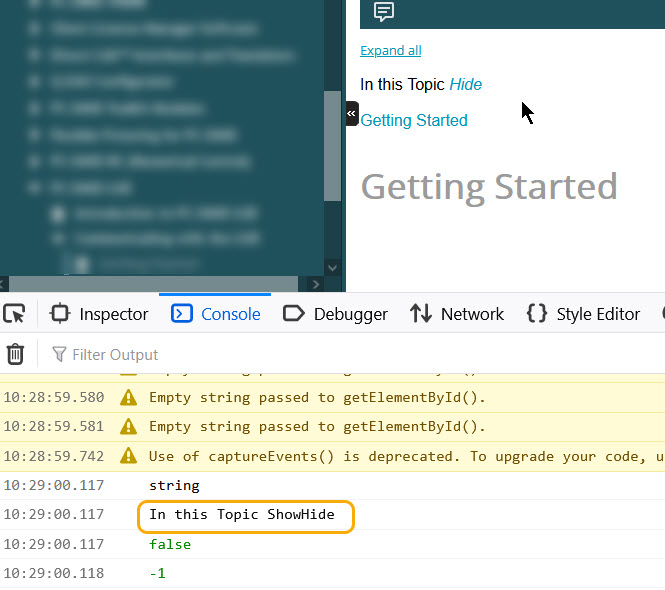Click the comment feedback icon in header
665x590 pixels.
[384, 11]
